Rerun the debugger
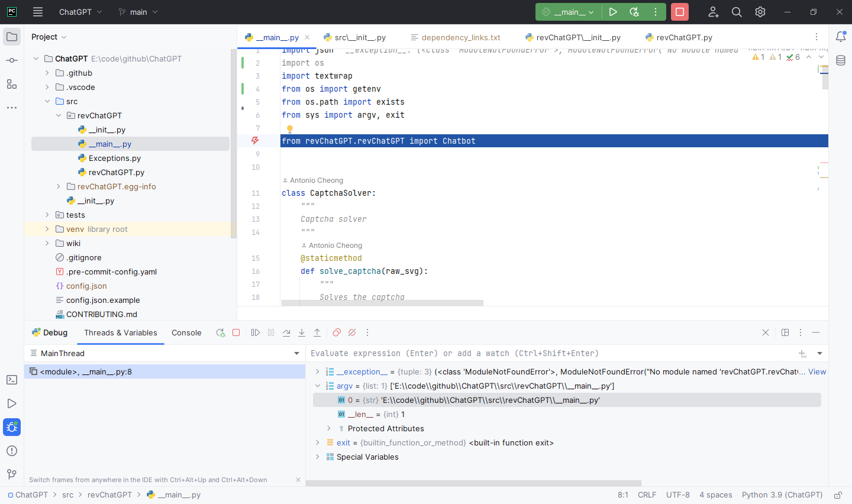This screenshot has width=852, height=504. [221, 332]
